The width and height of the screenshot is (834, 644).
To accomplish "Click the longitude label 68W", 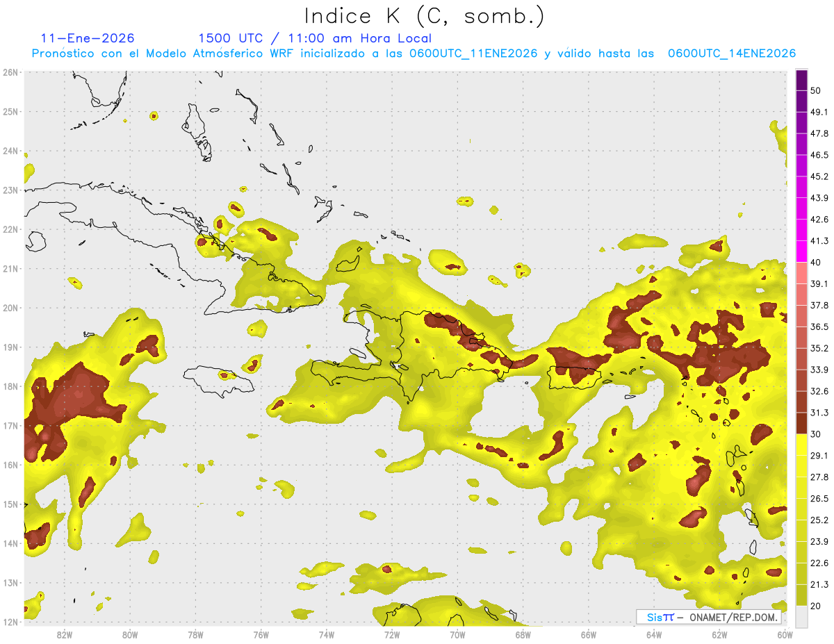I will click(x=523, y=635).
